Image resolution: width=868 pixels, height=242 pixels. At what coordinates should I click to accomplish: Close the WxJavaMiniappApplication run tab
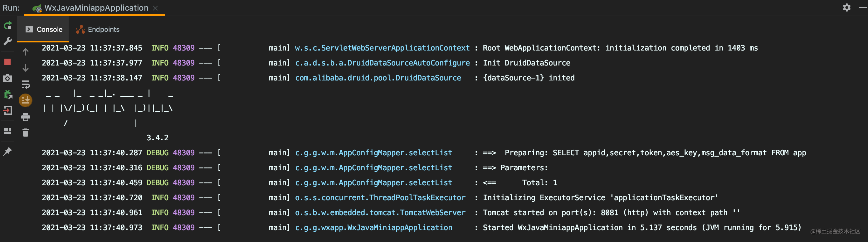[x=155, y=8]
